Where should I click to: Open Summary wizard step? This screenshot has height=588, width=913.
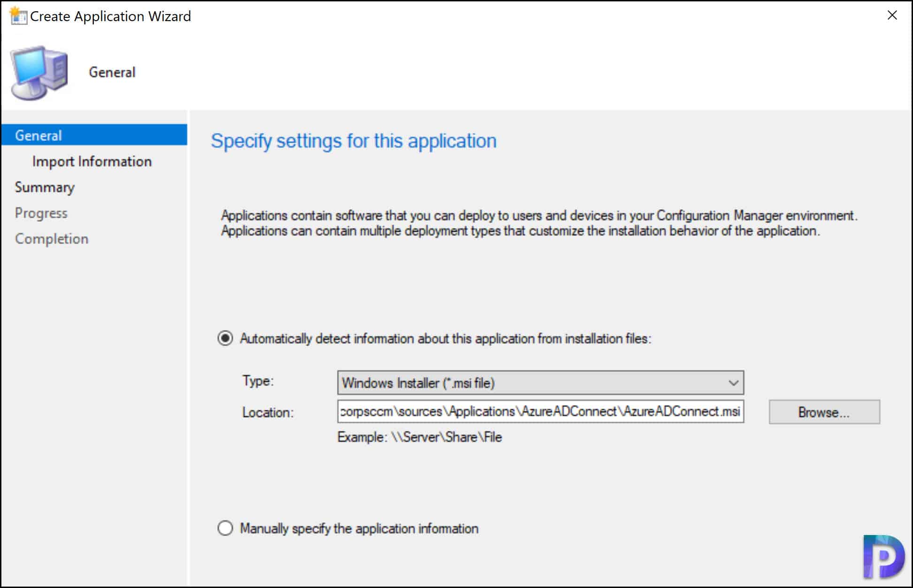pyautogui.click(x=45, y=187)
